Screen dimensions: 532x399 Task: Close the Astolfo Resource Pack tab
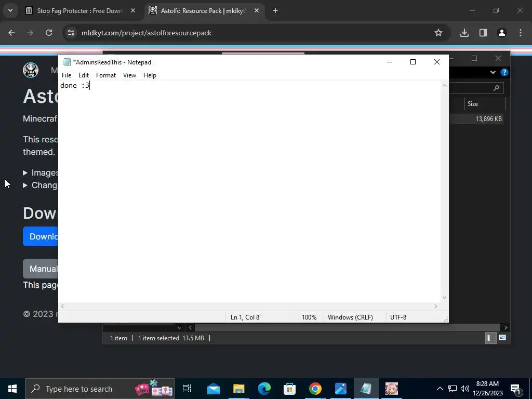[257, 11]
